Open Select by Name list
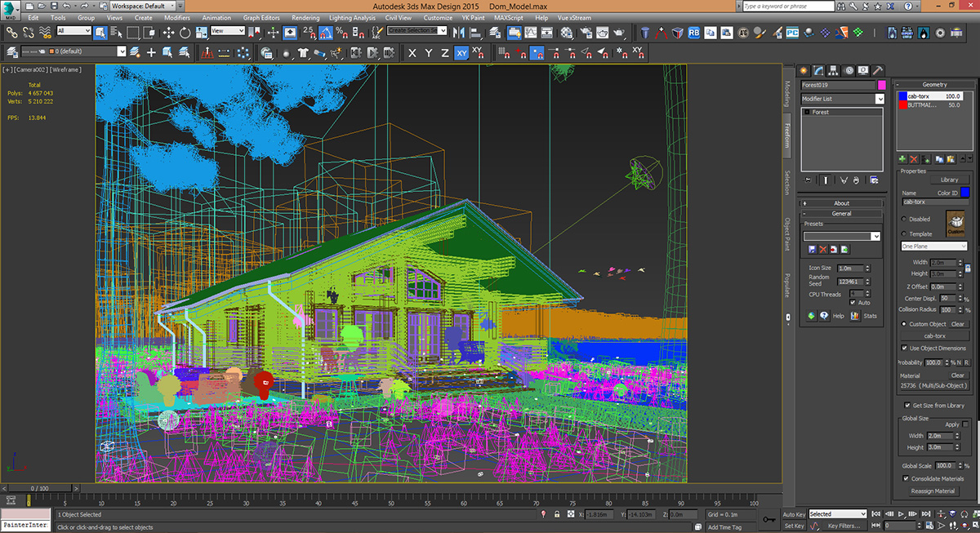Viewport: 980px width, 533px height. click(x=115, y=33)
